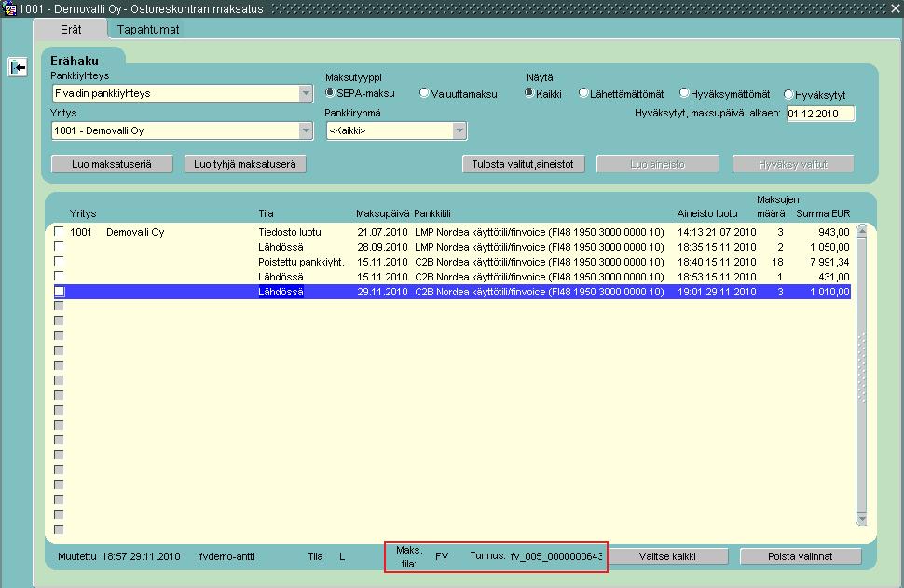Click Luo maksatuserä button
This screenshot has width=904, height=588.
[112, 164]
